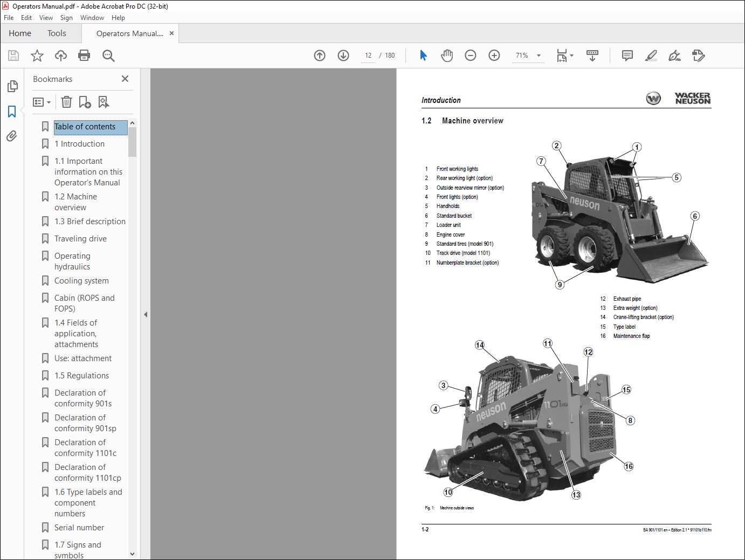Jump to Cooling system bookmark
The width and height of the screenshot is (745, 560).
coord(81,281)
